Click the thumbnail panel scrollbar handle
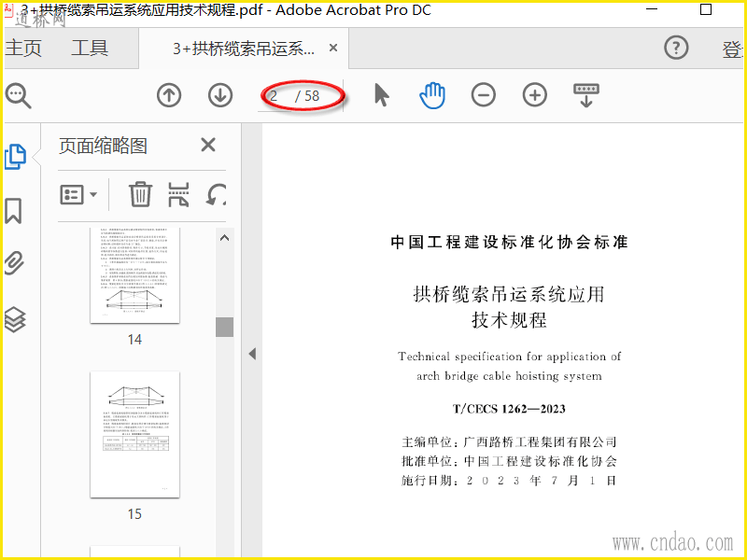 pyautogui.click(x=224, y=328)
